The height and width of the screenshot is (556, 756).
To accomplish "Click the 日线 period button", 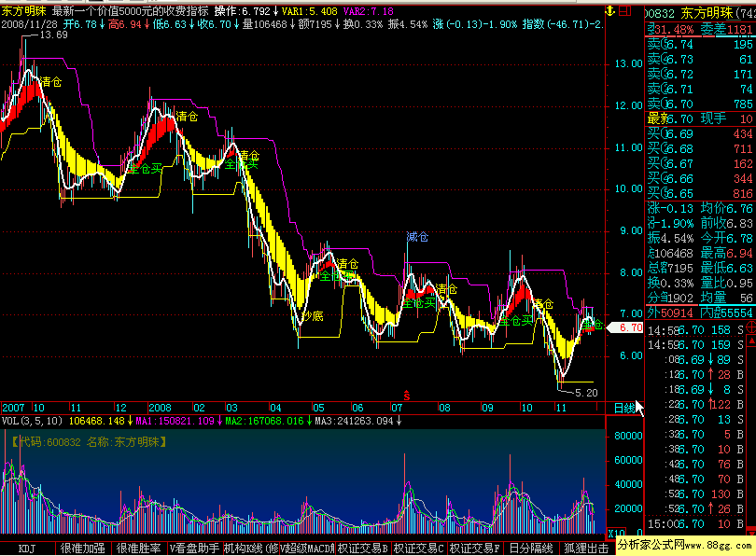I will [624, 408].
